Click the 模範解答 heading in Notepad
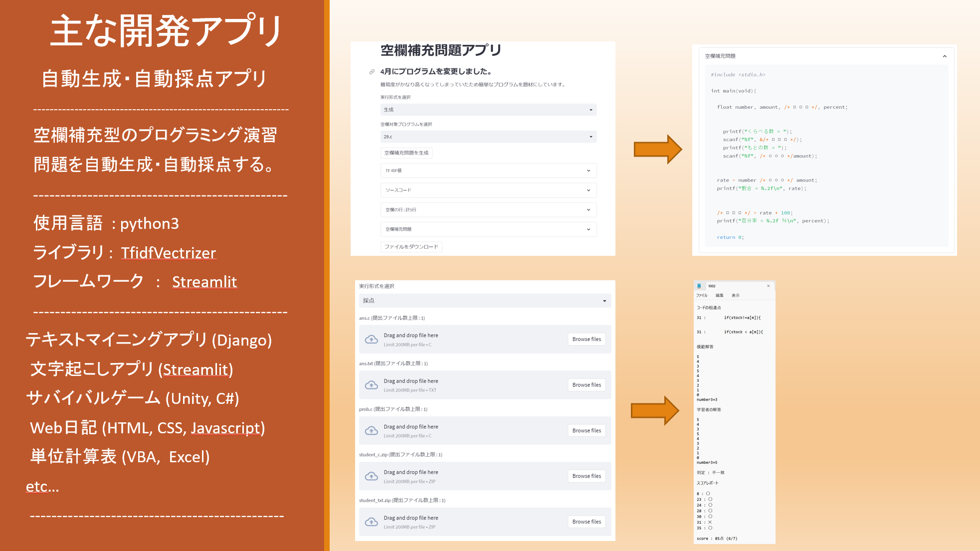Screen dimensions: 980x551 pyautogui.click(x=705, y=347)
